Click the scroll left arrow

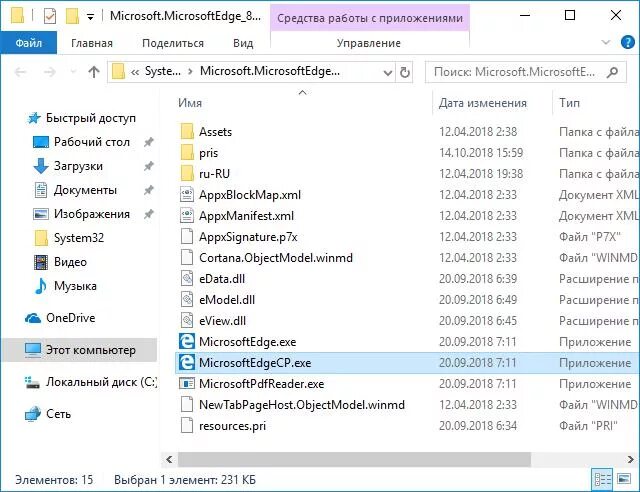click(169, 459)
